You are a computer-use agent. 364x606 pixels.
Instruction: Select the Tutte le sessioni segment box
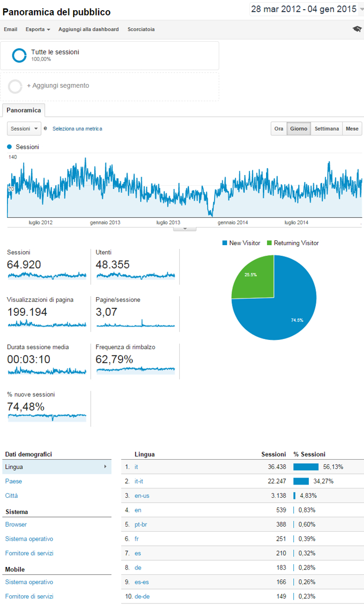click(x=110, y=56)
